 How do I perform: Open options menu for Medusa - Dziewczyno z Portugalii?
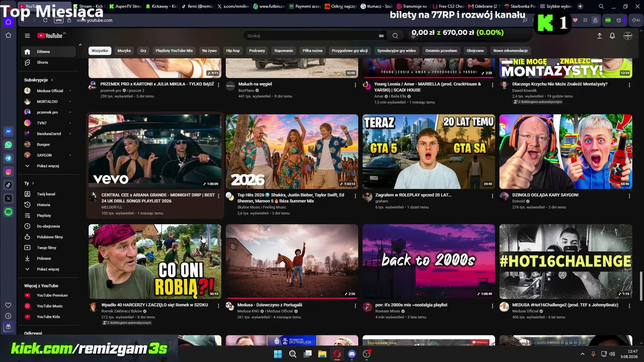tap(355, 306)
